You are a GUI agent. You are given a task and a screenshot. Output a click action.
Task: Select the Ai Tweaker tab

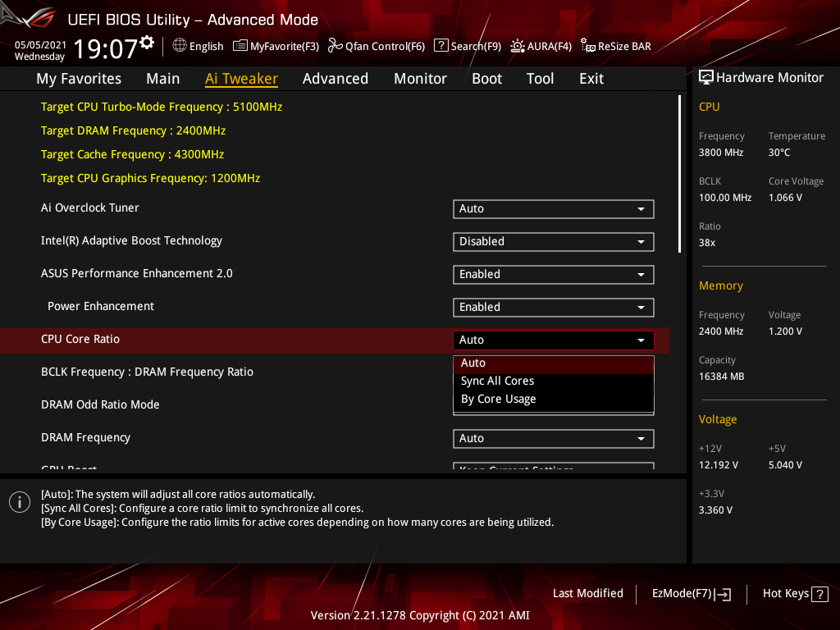[x=241, y=79]
